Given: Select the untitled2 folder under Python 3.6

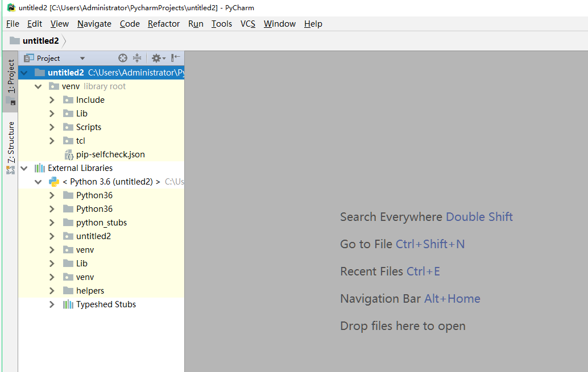Looking at the screenshot, I should click(x=93, y=236).
